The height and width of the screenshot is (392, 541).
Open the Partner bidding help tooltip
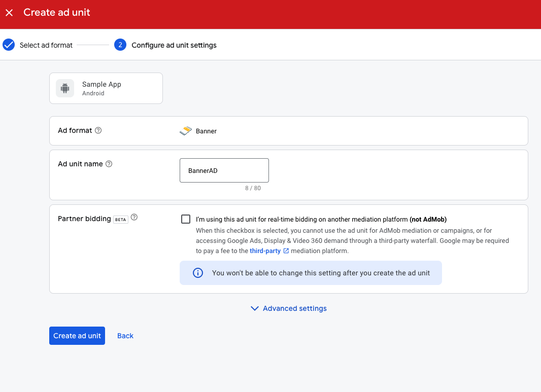(133, 217)
